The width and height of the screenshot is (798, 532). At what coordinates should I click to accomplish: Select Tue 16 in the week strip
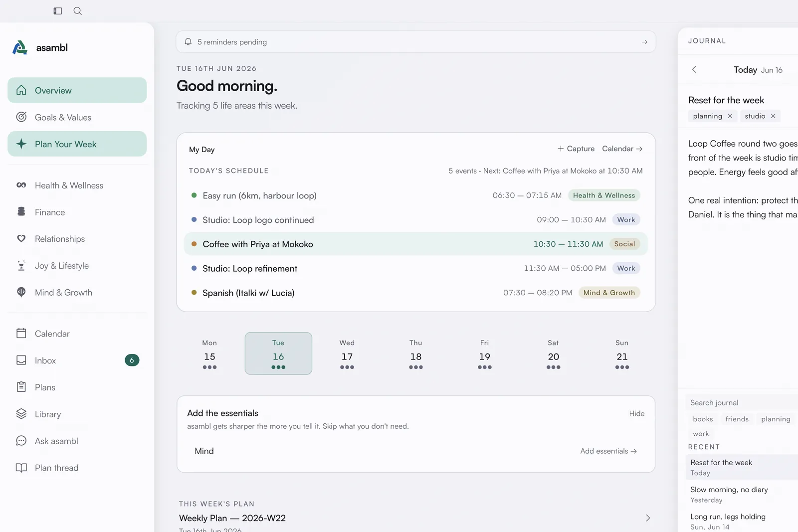278,354
